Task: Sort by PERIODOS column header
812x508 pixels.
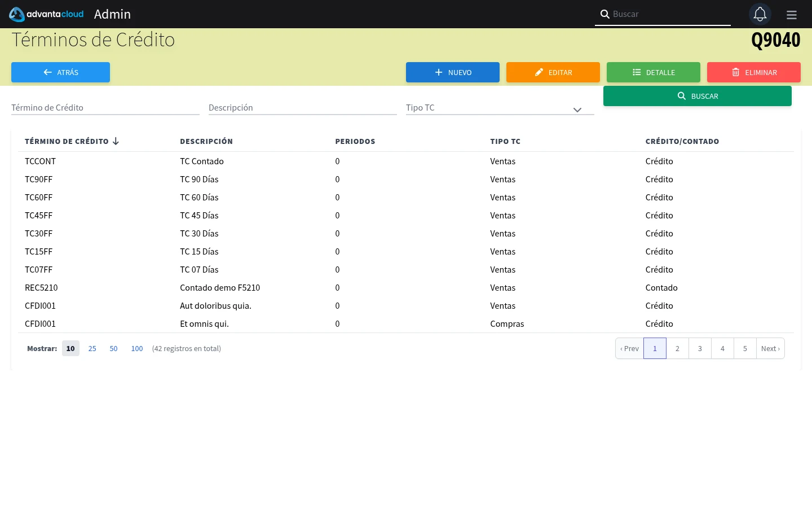Action: click(x=355, y=141)
